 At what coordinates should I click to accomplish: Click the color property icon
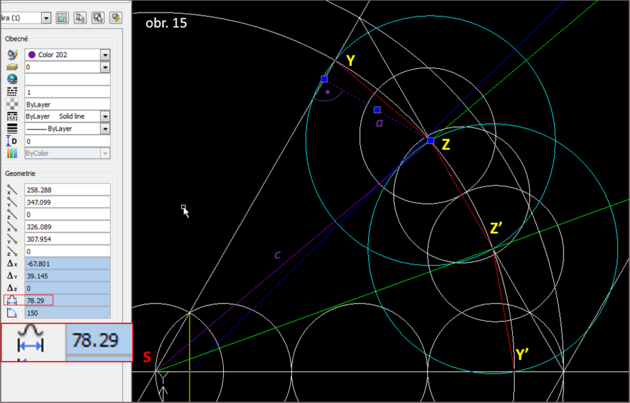(12, 55)
